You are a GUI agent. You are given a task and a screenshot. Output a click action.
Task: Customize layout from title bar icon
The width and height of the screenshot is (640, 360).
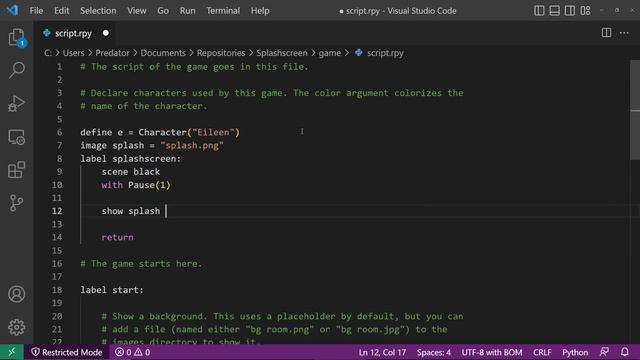[x=585, y=11]
